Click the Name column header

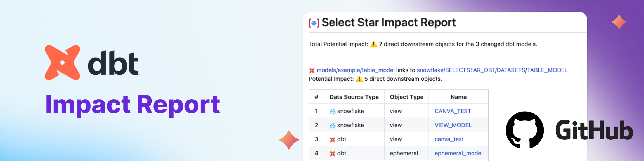tap(458, 97)
